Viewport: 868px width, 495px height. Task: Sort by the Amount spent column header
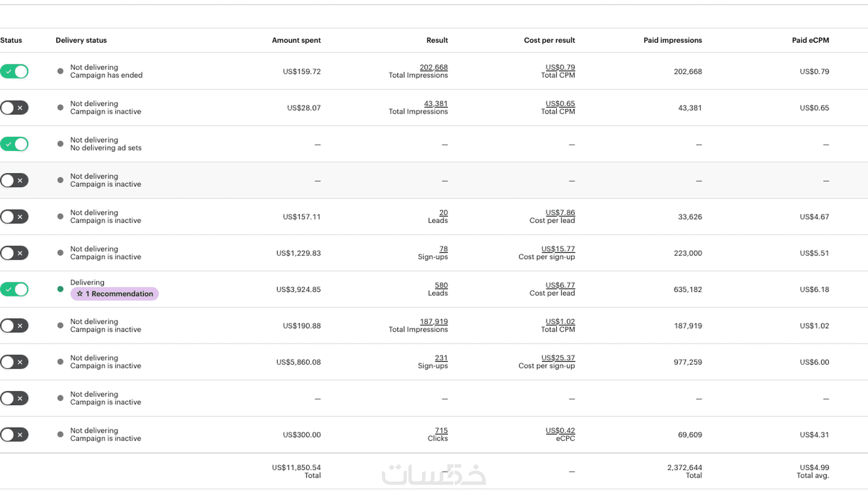296,40
